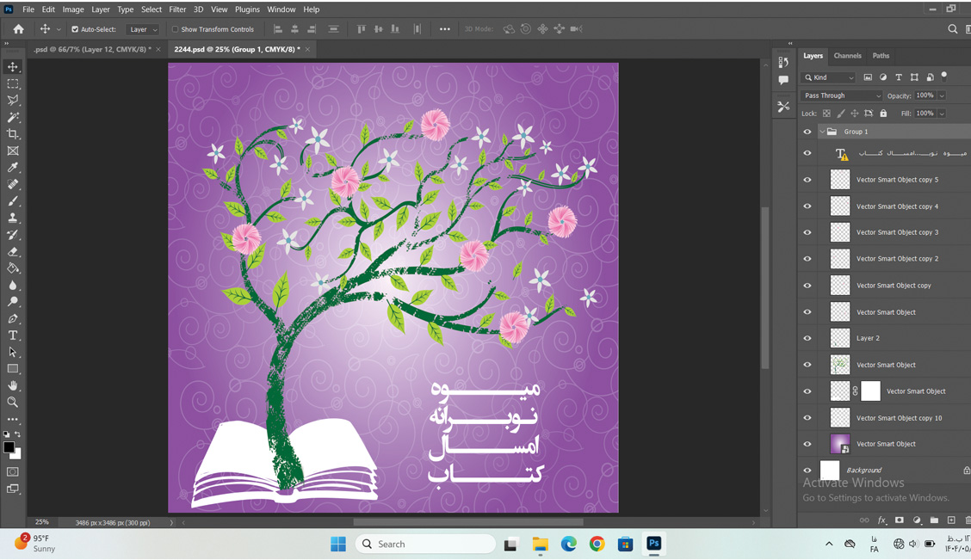This screenshot has height=560, width=971.
Task: Switch to the Layer 12 document tab
Action: tap(92, 50)
